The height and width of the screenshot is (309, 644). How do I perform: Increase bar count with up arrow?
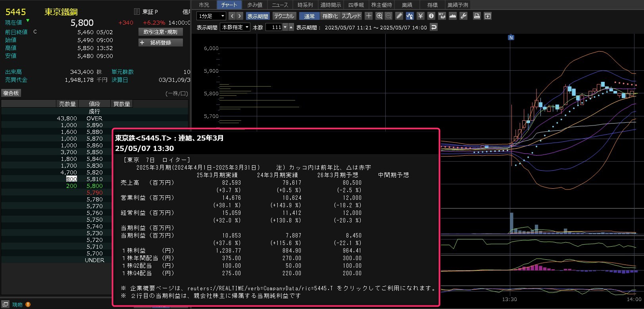point(291,27)
